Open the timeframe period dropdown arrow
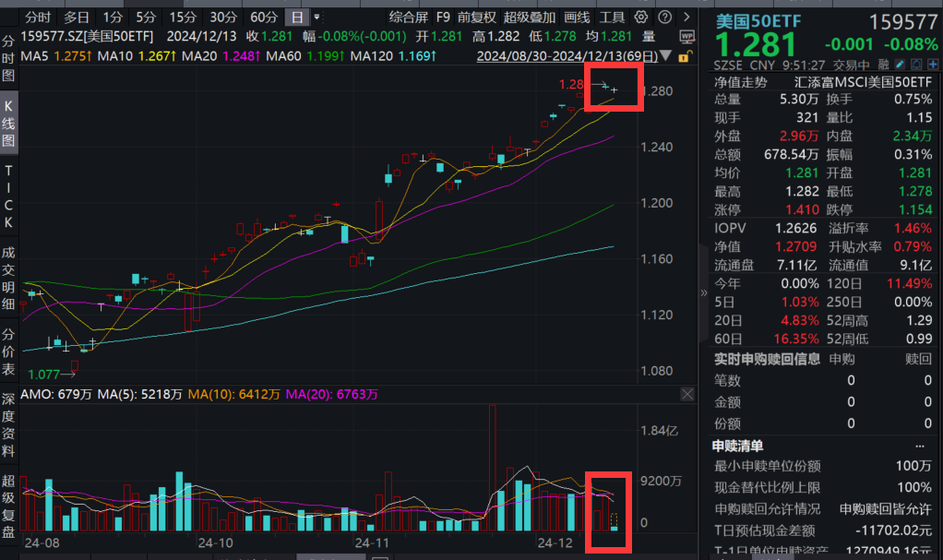Image resolution: width=943 pixels, height=560 pixels. [316, 17]
